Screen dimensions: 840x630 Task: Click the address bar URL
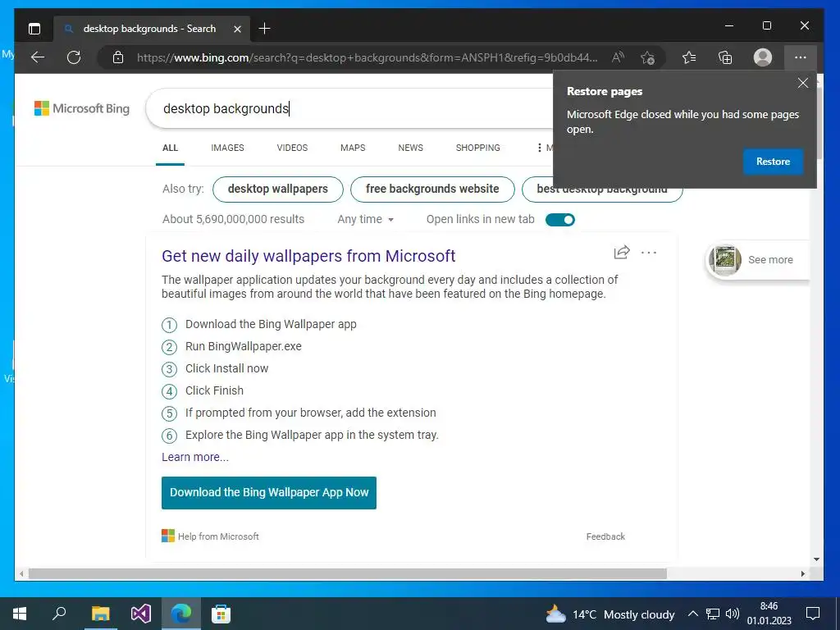tap(367, 57)
